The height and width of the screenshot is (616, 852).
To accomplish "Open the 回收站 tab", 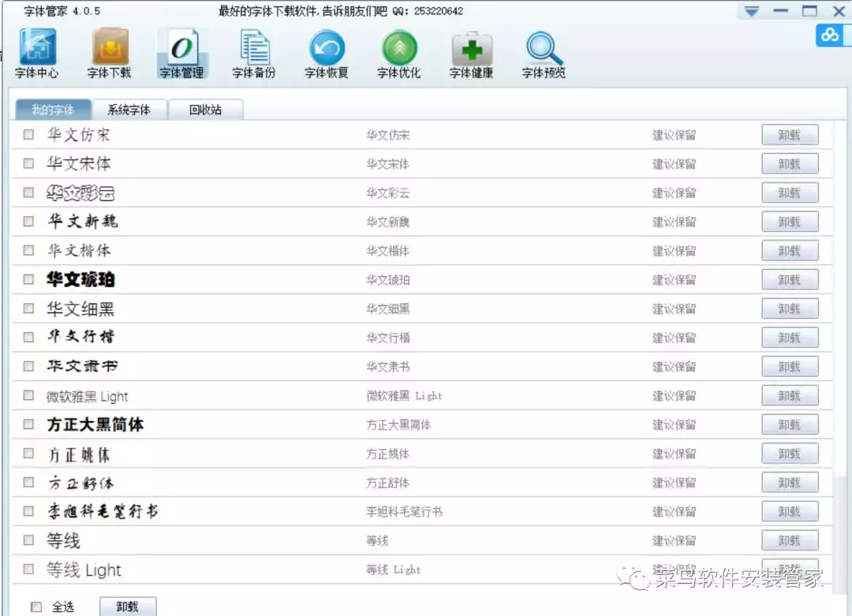I will pyautogui.click(x=204, y=109).
